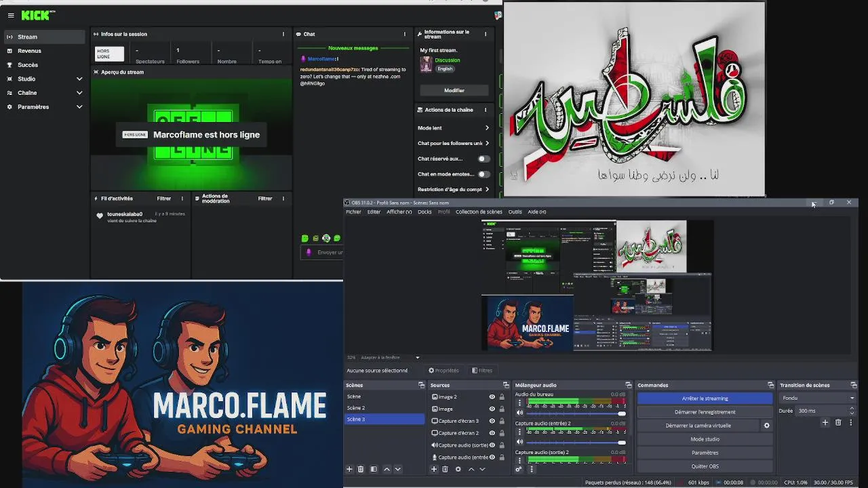This screenshot has height=488, width=868.
Task: Move source down in Sources dock
Action: pyautogui.click(x=482, y=469)
